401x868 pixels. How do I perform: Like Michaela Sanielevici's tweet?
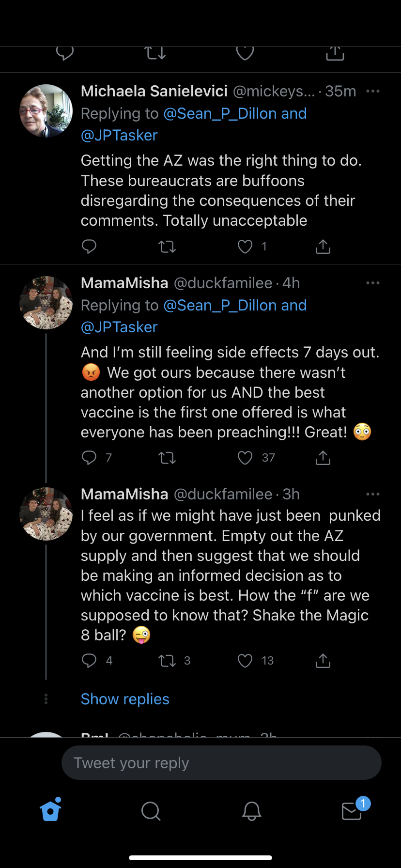point(245,247)
